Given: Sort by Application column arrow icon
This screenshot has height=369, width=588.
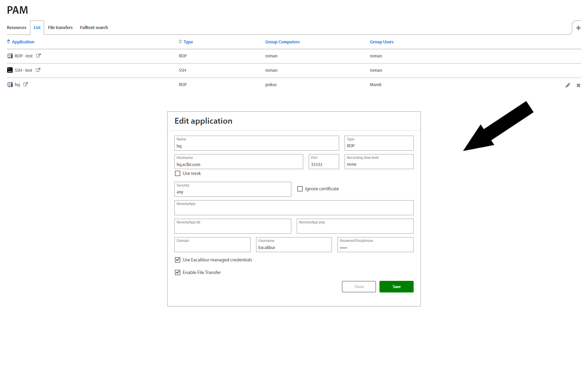Looking at the screenshot, I should (9, 42).
